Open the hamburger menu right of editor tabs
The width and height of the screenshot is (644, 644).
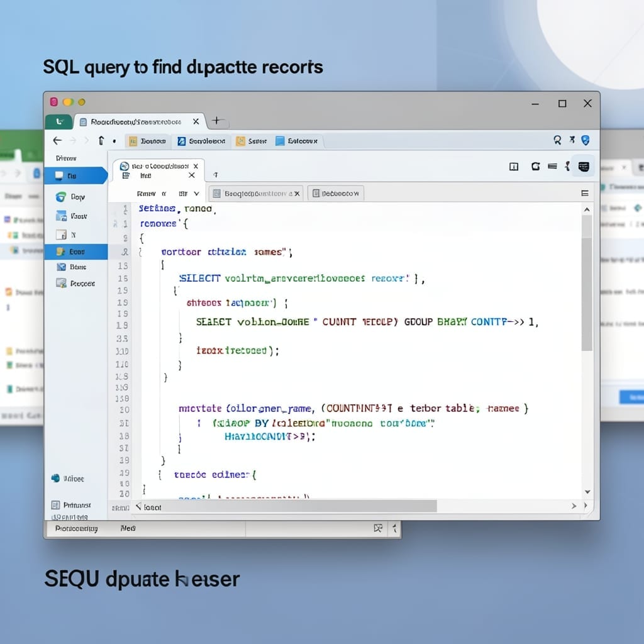click(x=585, y=193)
